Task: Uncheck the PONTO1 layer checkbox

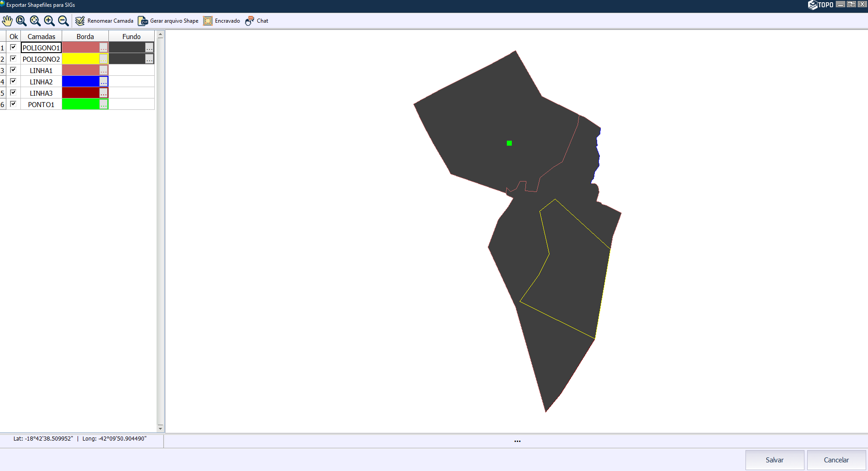Action: [x=13, y=103]
